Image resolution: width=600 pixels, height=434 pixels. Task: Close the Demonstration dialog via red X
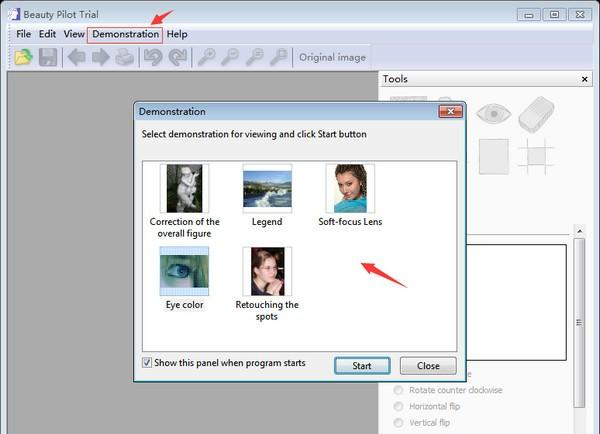coord(450,111)
